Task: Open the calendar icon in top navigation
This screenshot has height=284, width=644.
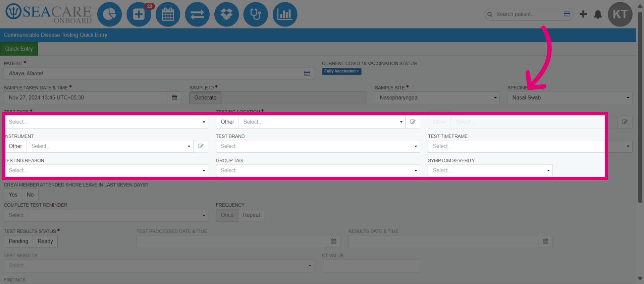Action: [x=168, y=14]
